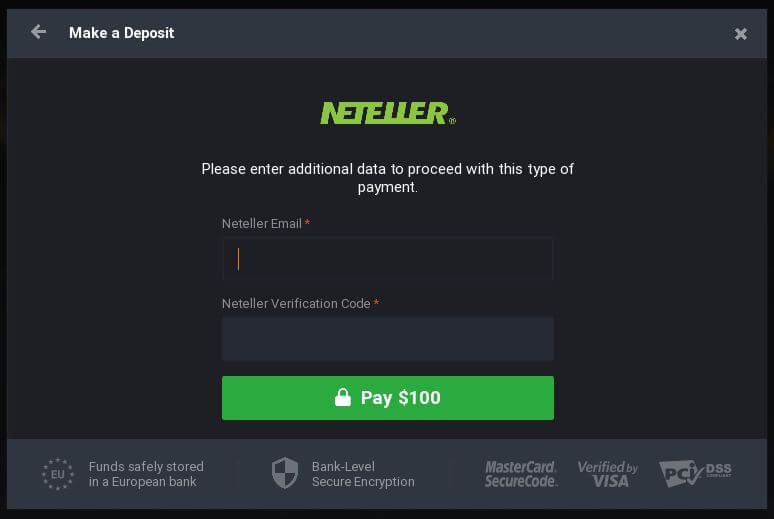Click the shield encryption icon
The height and width of the screenshot is (519, 774).
coord(285,473)
